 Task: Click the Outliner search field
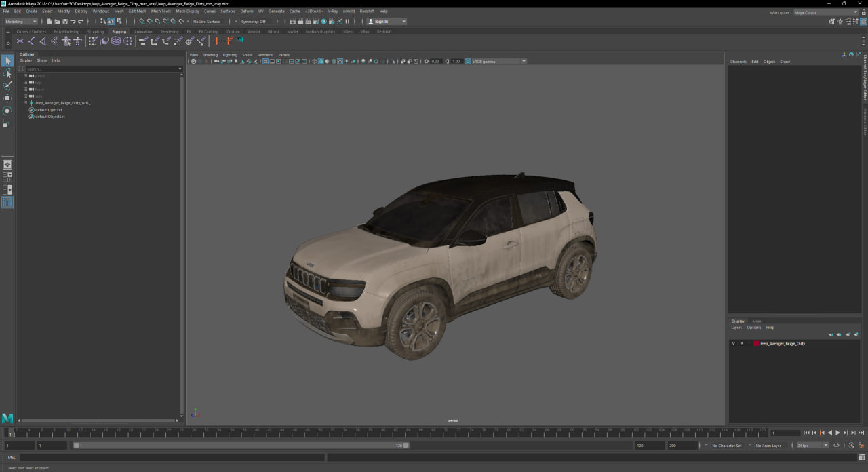pos(100,68)
